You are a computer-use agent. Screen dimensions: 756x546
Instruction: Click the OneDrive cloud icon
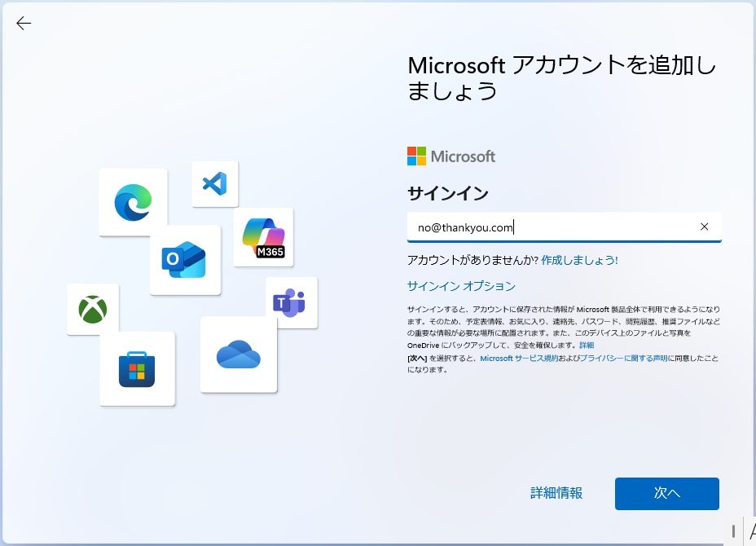pos(238,354)
